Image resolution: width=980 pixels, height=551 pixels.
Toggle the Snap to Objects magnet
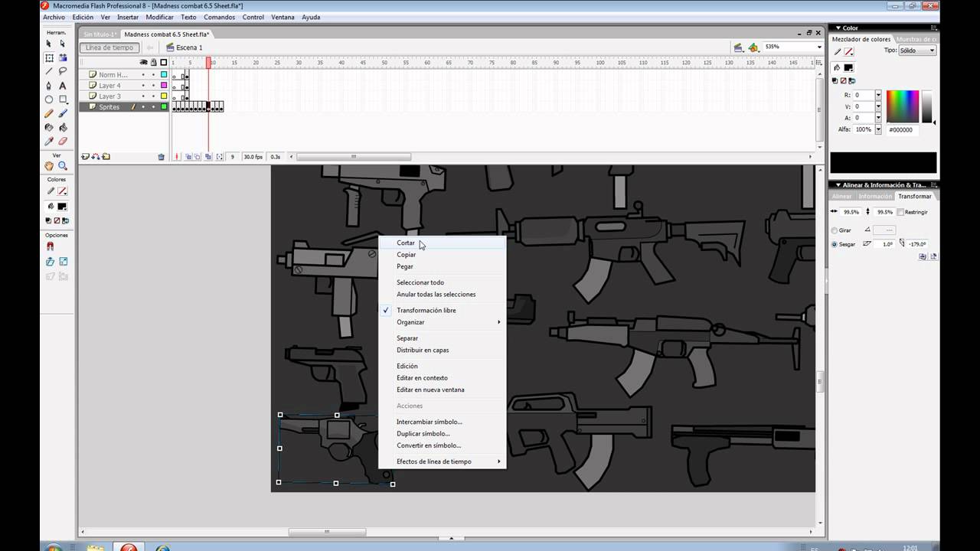point(51,246)
